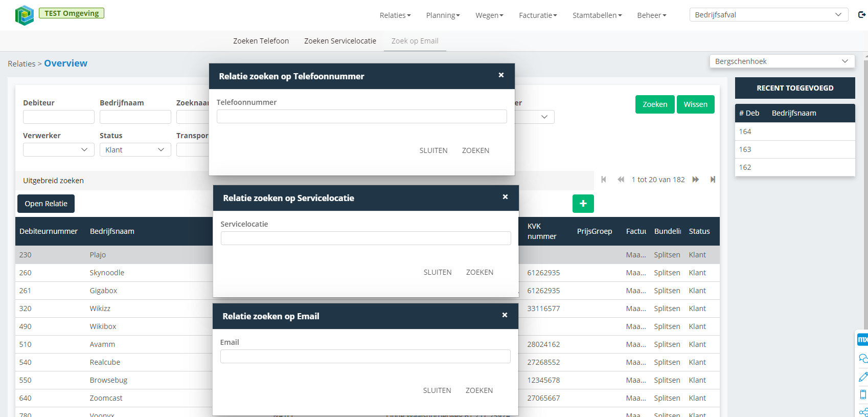Open the Wegen menu
868x417 pixels.
click(489, 15)
